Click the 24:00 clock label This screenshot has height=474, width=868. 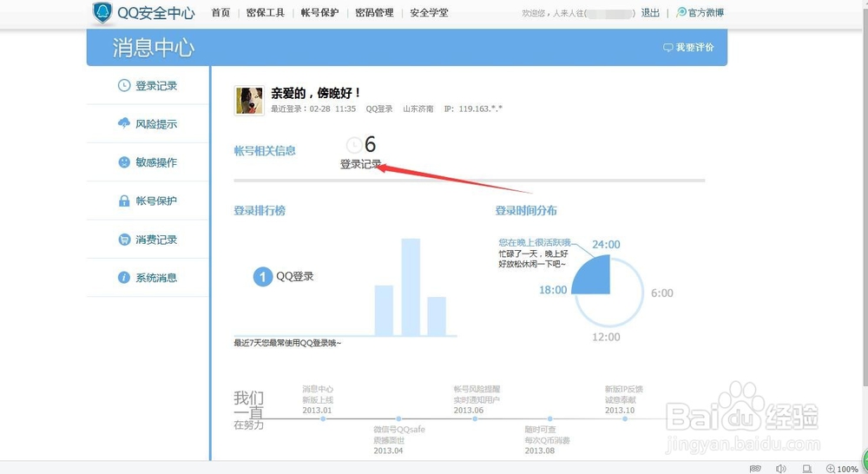click(606, 244)
